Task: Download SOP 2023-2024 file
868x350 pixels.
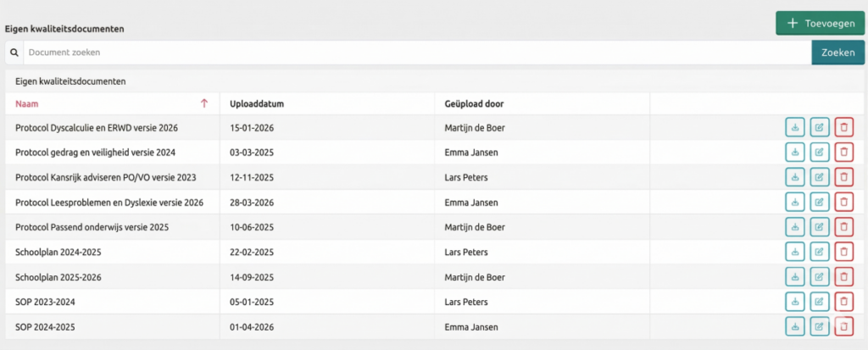Action: (x=795, y=302)
